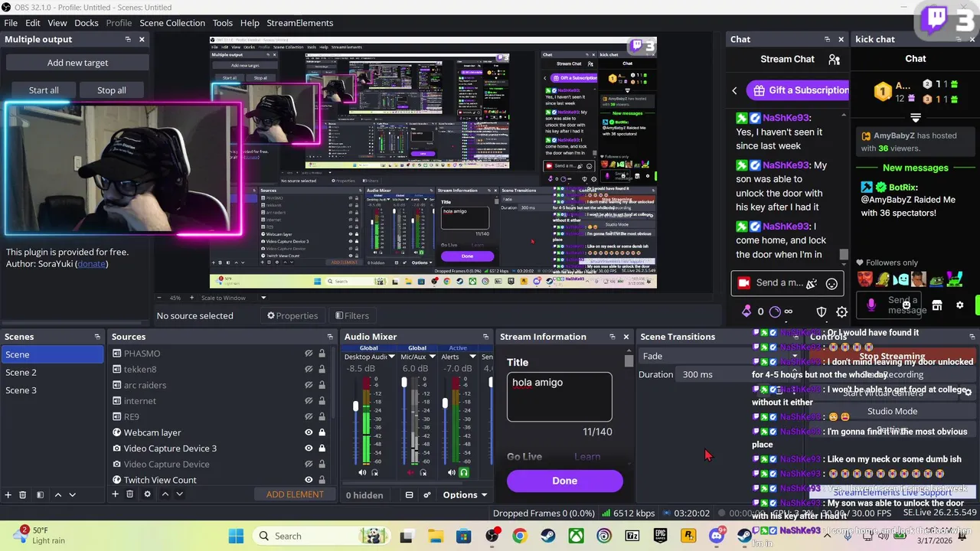Open the kick chat settings gear
Viewport: 980px width, 551px height.
pyautogui.click(x=960, y=305)
